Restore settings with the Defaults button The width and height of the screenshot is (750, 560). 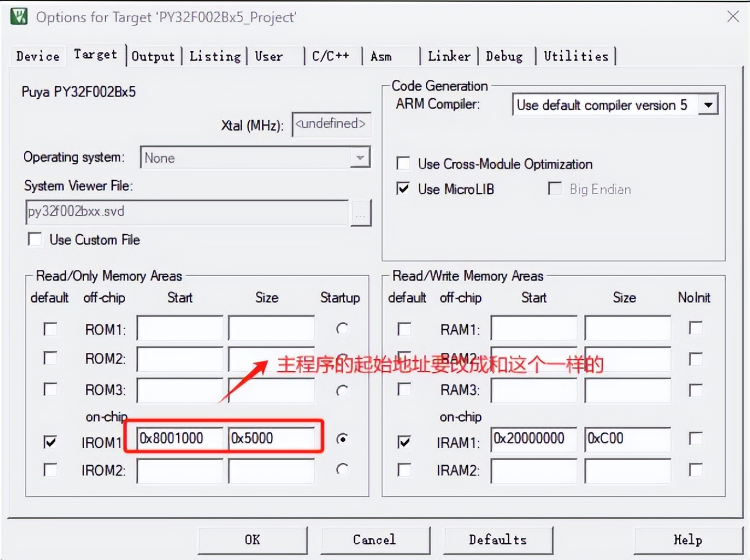pyautogui.click(x=498, y=540)
